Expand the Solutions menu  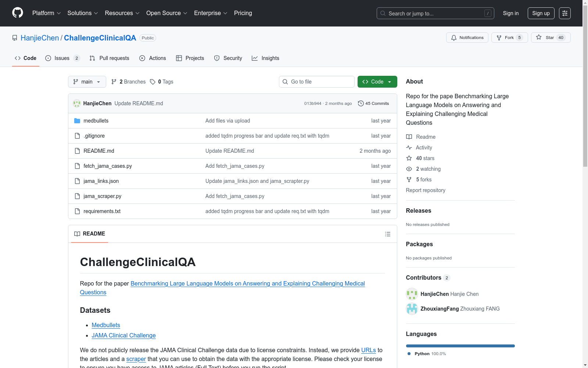83,13
